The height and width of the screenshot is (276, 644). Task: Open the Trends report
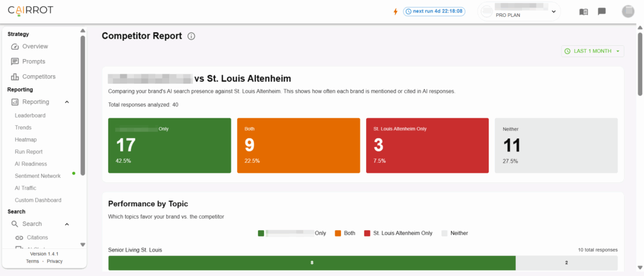pyautogui.click(x=23, y=128)
